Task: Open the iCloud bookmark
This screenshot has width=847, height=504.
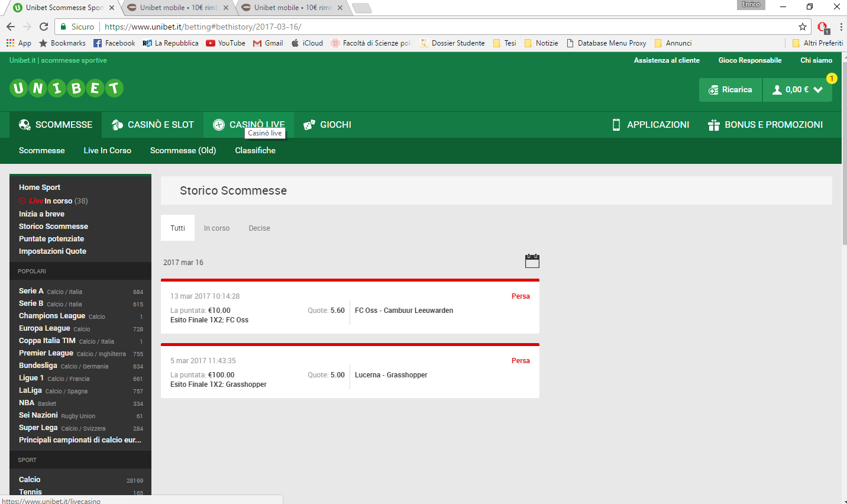Action: (x=307, y=43)
